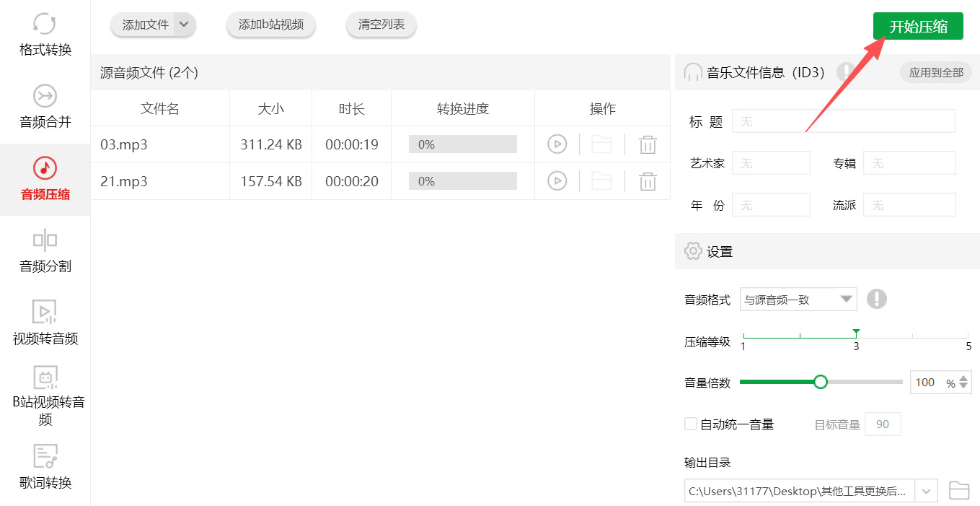Expand the 添加文件 dropdown arrow

185,25
